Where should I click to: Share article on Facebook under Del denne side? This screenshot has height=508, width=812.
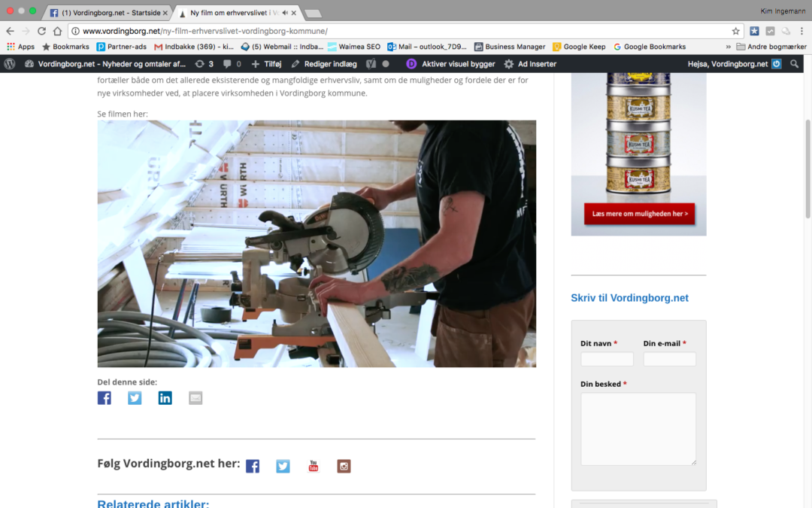click(x=104, y=397)
